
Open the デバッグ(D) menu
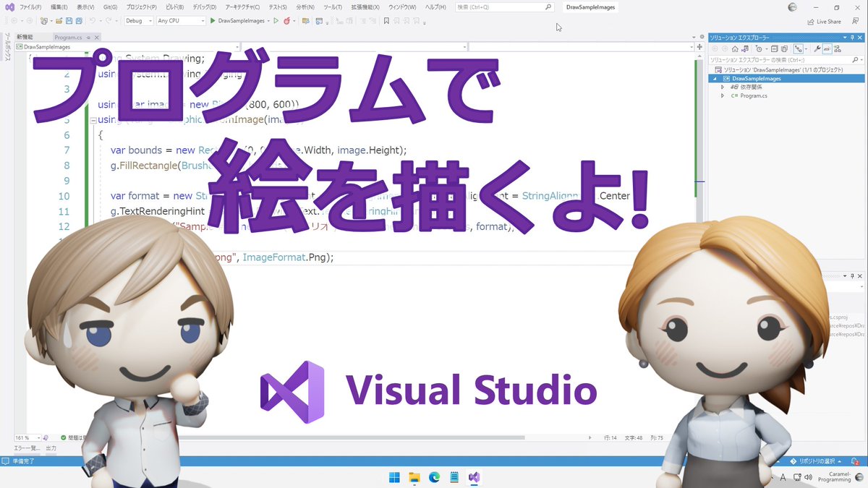coord(204,7)
